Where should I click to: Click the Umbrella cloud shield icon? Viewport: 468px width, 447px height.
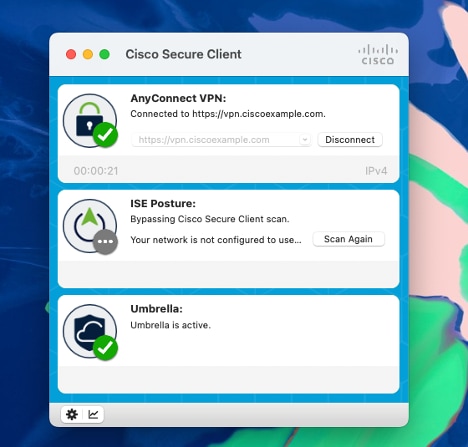click(x=90, y=332)
